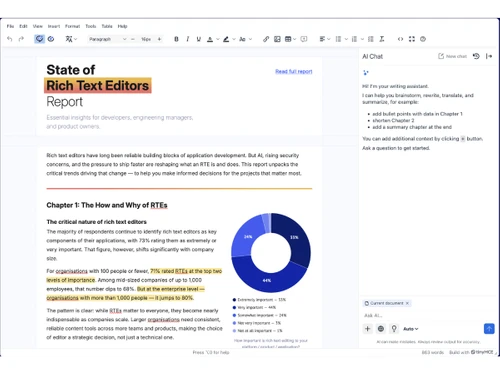Click the Clear formatting icon
The image size is (500, 375).
pos(382,39)
